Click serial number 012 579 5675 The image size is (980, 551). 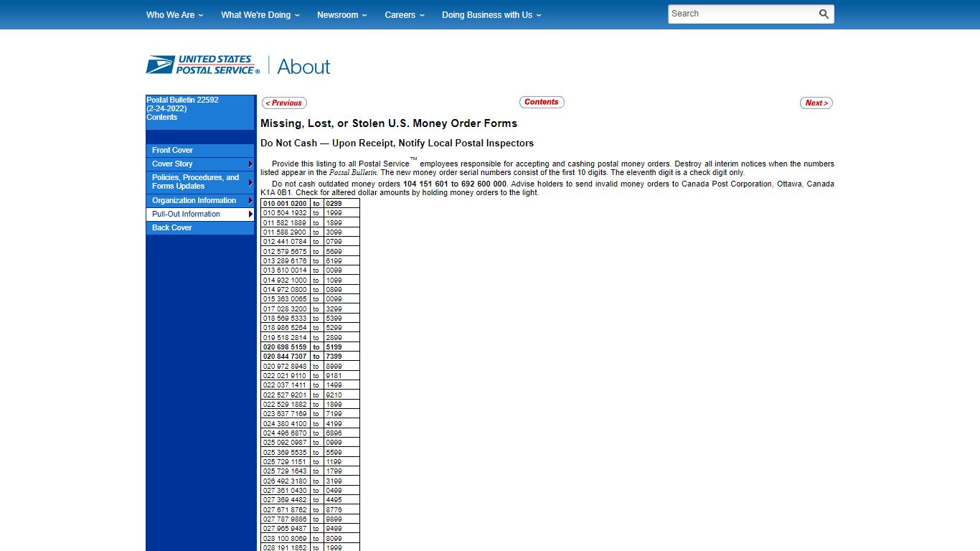point(285,251)
